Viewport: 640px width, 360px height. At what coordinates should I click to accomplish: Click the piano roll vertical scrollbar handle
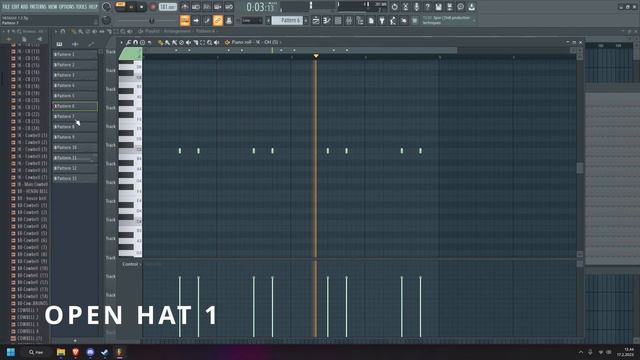pyautogui.click(x=580, y=168)
